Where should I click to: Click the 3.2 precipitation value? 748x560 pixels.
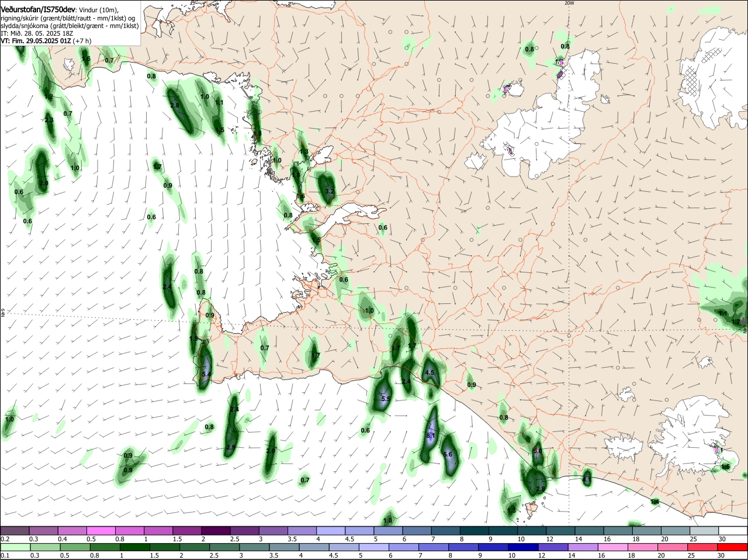tap(329, 191)
